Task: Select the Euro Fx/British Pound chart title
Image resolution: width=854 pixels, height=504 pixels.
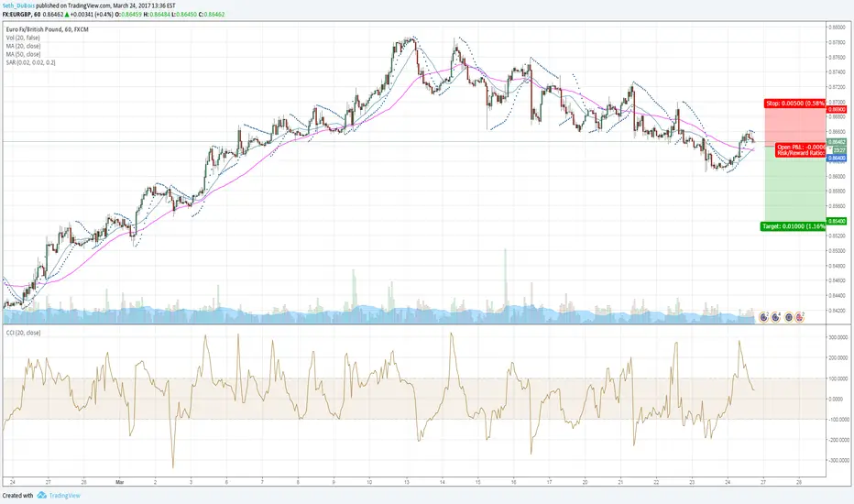Action: pos(47,29)
